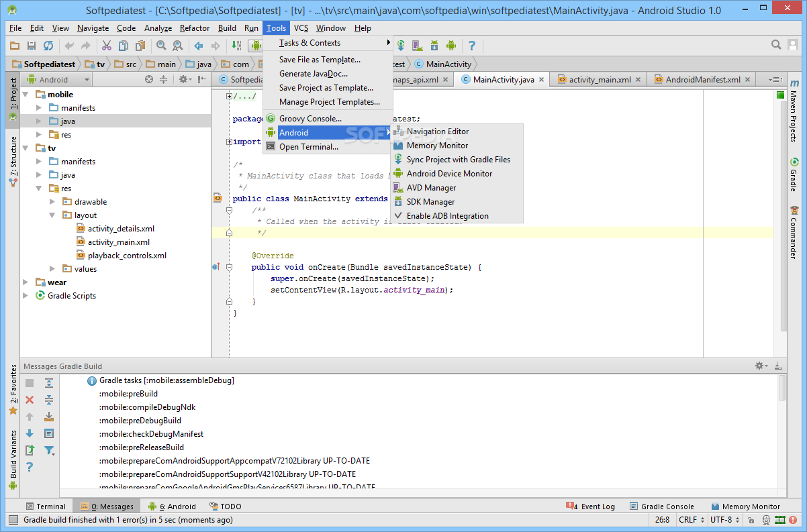Expand mobile's java folder
Viewport: 807px width, 532px height.
(x=40, y=121)
